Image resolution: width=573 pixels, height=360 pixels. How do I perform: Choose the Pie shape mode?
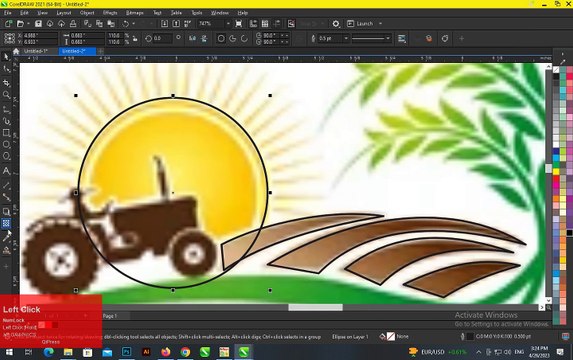[x=233, y=38]
